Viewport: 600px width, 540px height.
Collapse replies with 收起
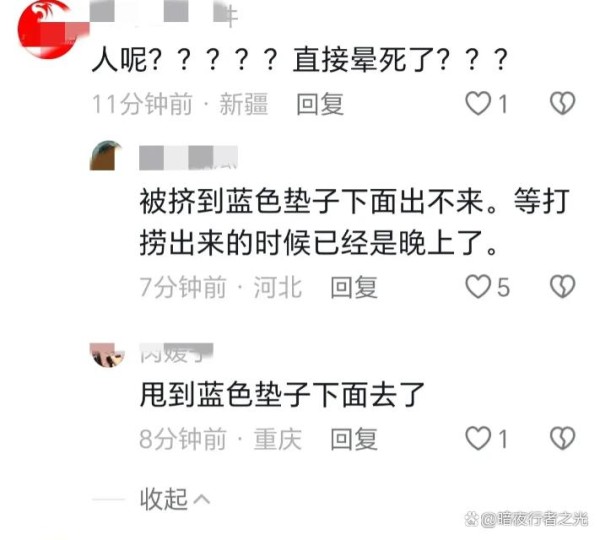pyautogui.click(x=164, y=499)
